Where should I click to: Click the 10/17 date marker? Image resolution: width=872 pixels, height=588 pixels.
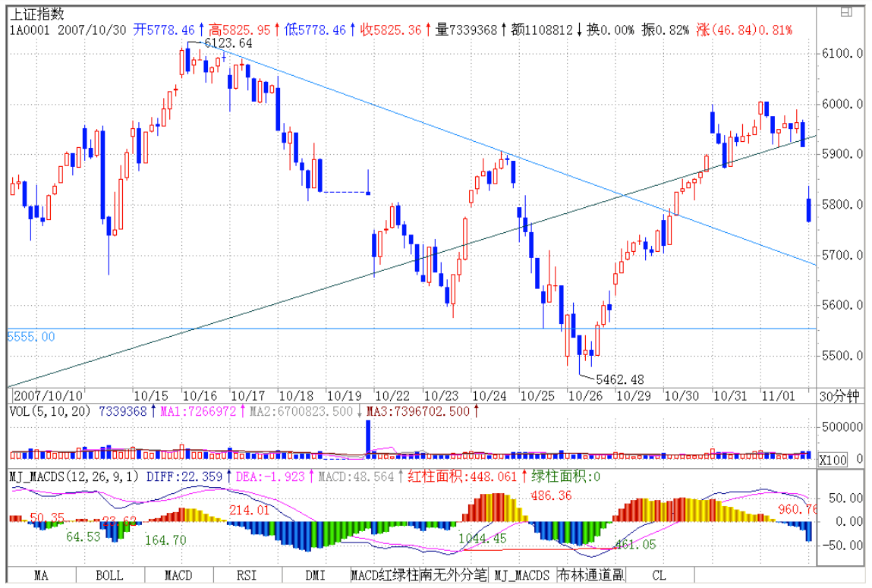click(x=248, y=396)
